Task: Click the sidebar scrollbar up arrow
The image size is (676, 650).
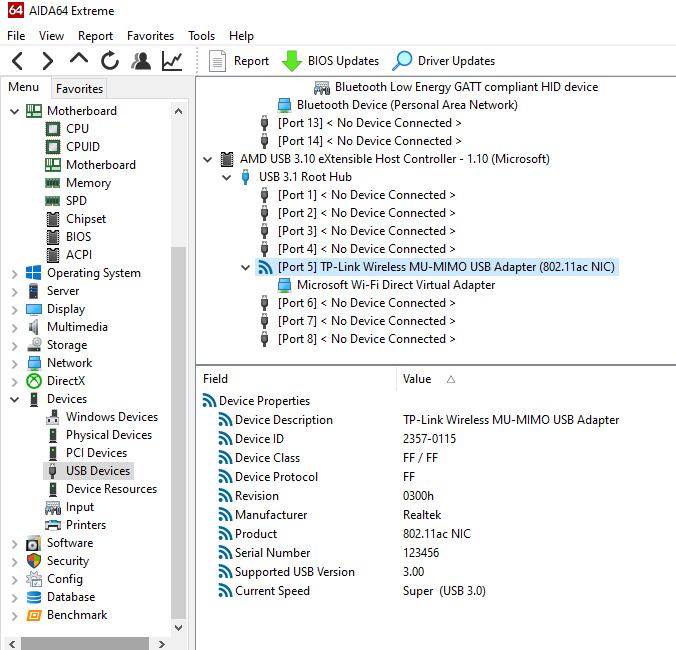Action: (x=178, y=111)
